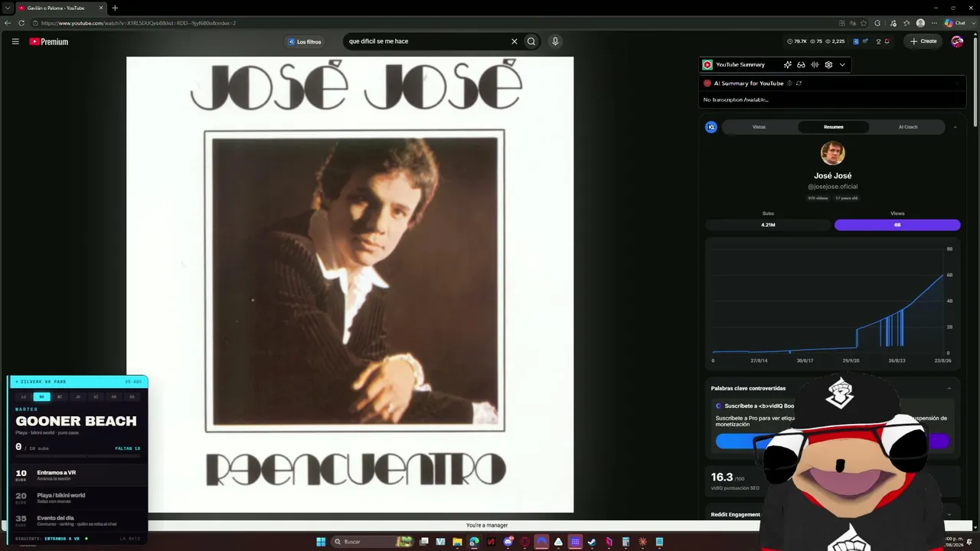
Task: Open Opera browser from the taskbar
Action: tap(524, 542)
